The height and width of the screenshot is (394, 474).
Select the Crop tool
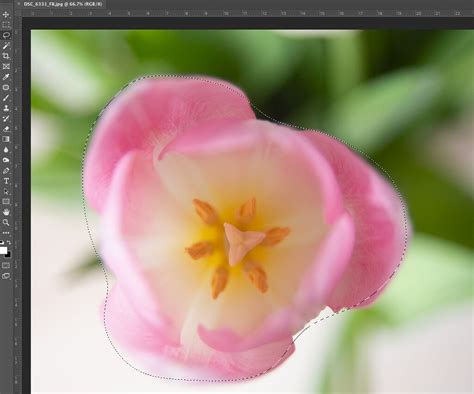6,56
